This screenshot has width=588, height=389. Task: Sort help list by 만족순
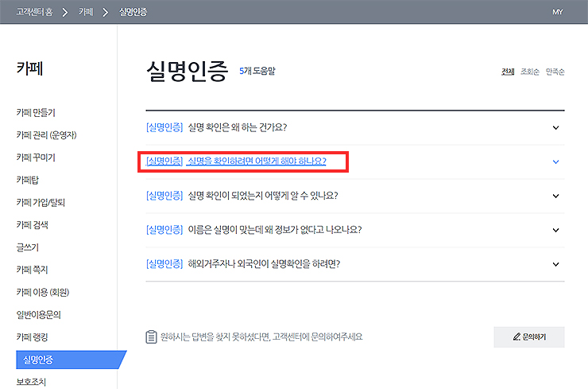[555, 72]
